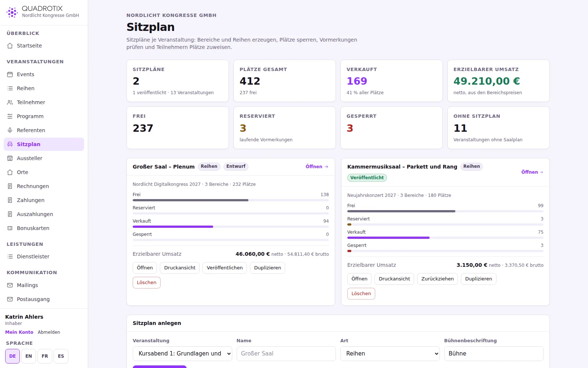Click the Orte location icon
This screenshot has width=588, height=368.
(x=10, y=172)
